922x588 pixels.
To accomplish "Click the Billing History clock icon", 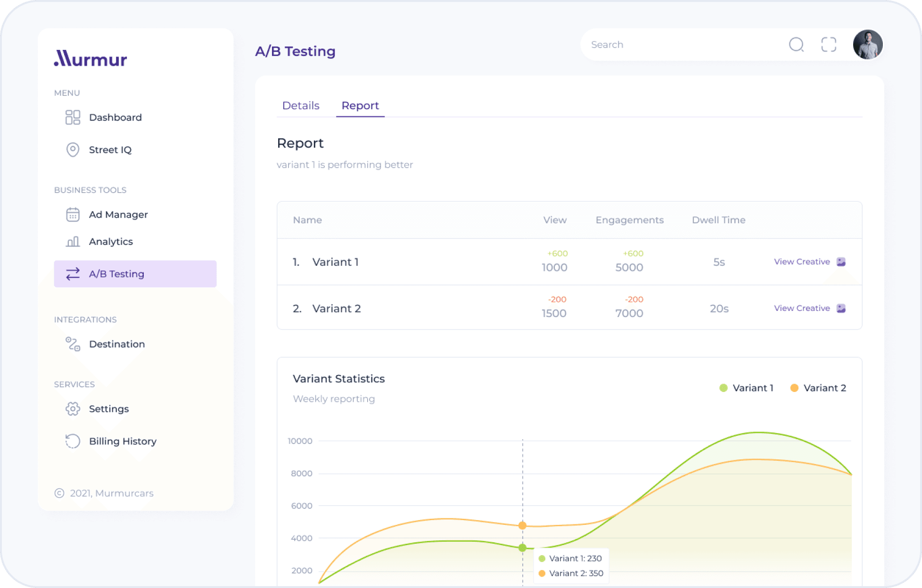I will click(73, 441).
